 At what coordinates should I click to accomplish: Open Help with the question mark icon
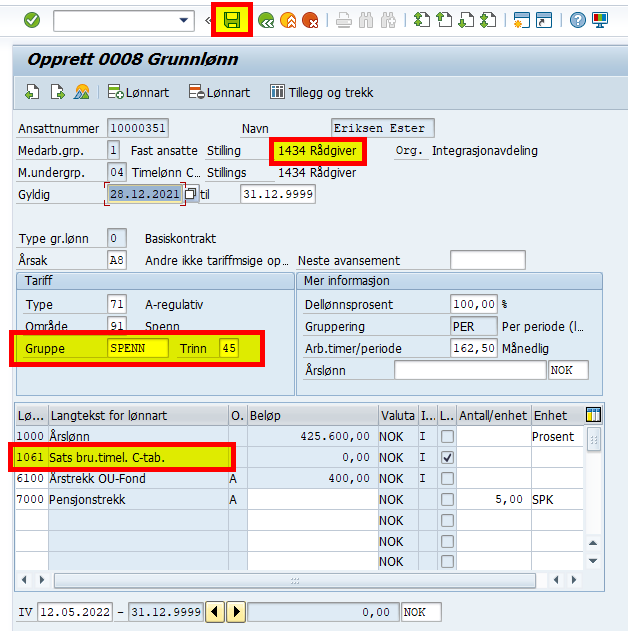coord(578,20)
